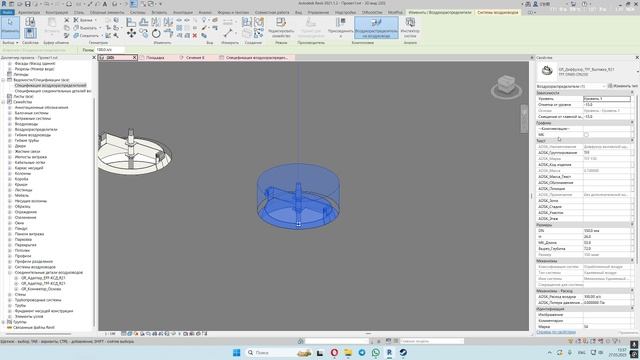Open the Архитектура ribbon tab

point(29,13)
